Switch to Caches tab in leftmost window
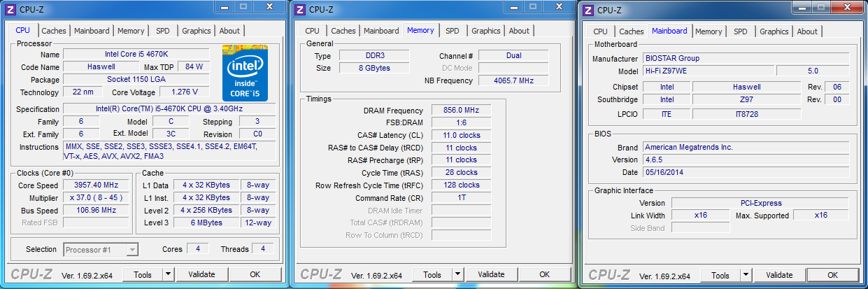This screenshot has height=289, width=868. 54,31
